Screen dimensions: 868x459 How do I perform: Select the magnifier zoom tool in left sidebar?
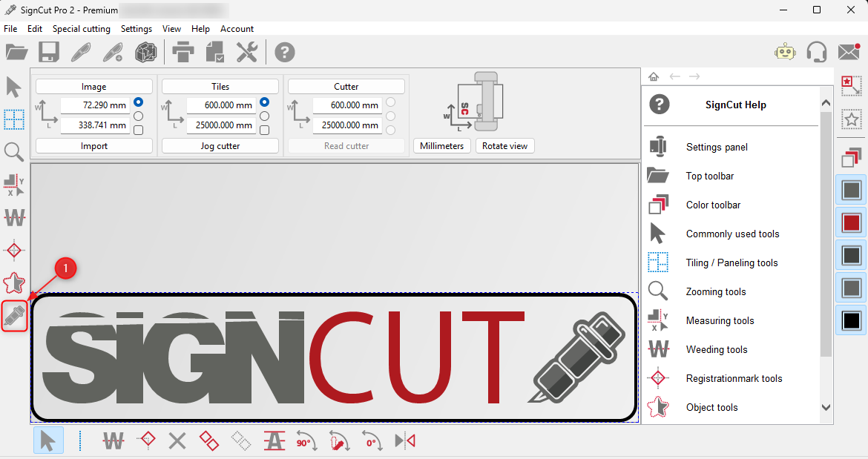pos(14,151)
